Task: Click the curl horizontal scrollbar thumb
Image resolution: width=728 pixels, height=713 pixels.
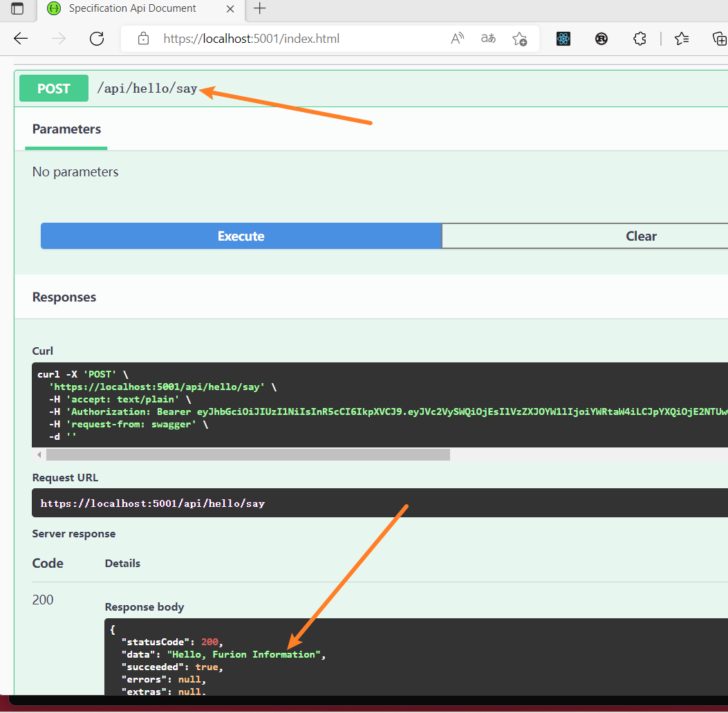Action: pyautogui.click(x=248, y=454)
